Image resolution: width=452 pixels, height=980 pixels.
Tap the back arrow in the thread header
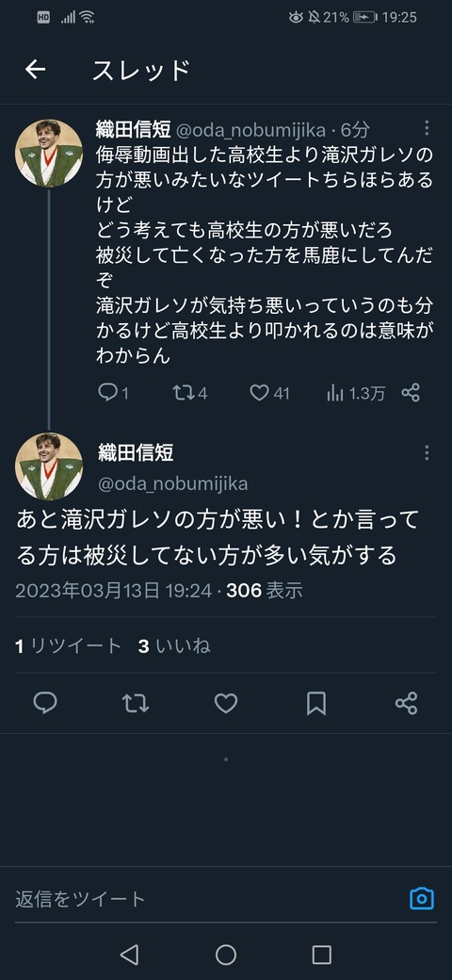(x=36, y=70)
